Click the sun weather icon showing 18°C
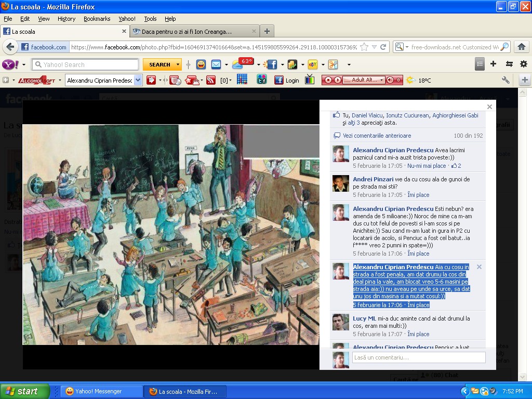 point(411,81)
